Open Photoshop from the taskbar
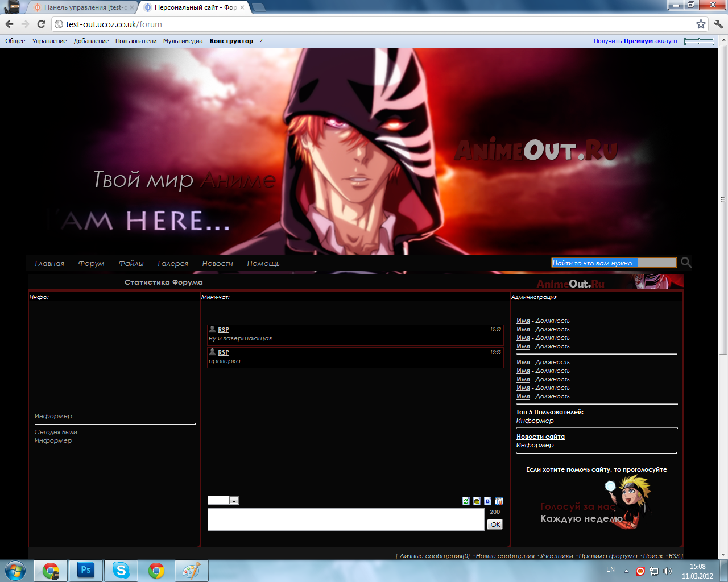The height and width of the screenshot is (582, 728). pos(86,570)
